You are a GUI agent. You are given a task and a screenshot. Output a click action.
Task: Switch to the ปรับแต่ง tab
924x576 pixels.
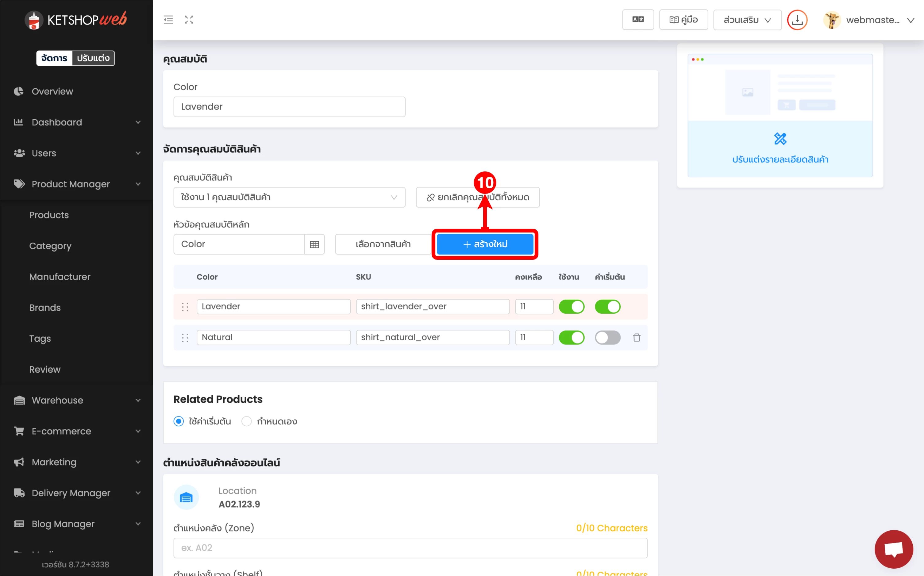coord(93,58)
